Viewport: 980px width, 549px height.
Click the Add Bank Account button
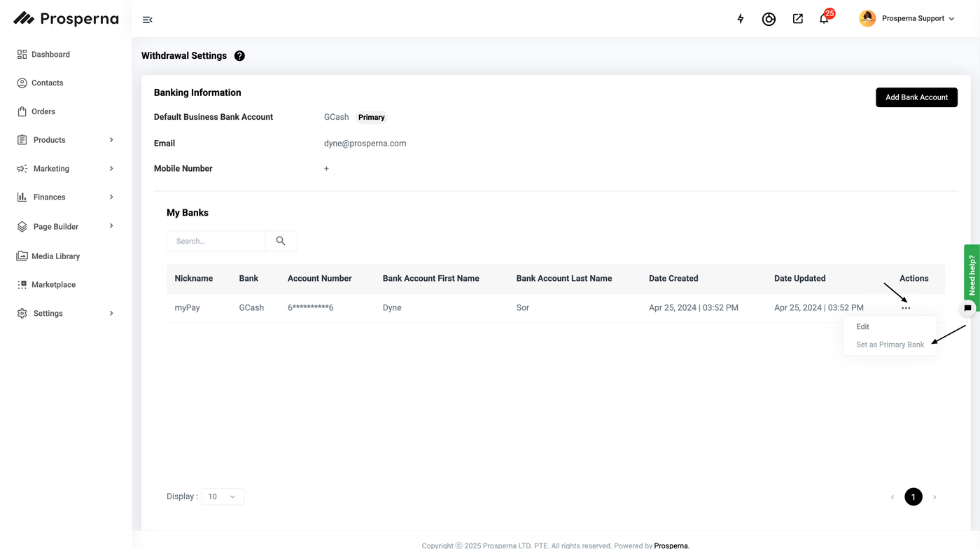[916, 97]
